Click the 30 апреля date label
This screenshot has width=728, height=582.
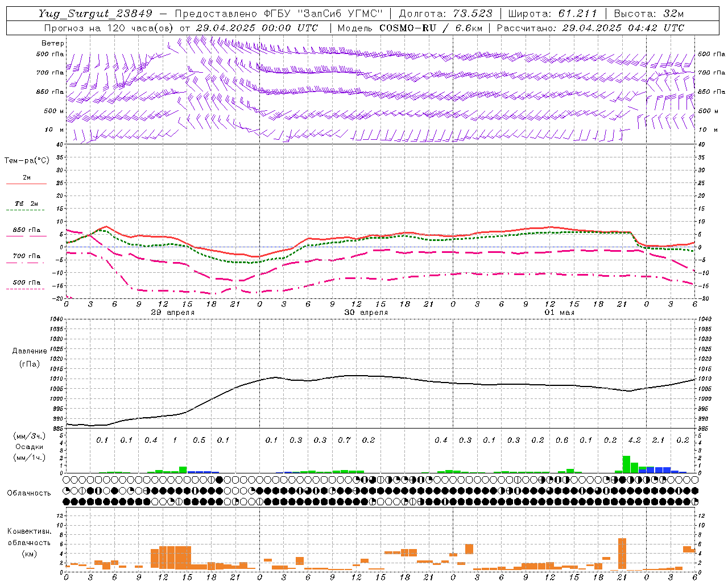[366, 313]
